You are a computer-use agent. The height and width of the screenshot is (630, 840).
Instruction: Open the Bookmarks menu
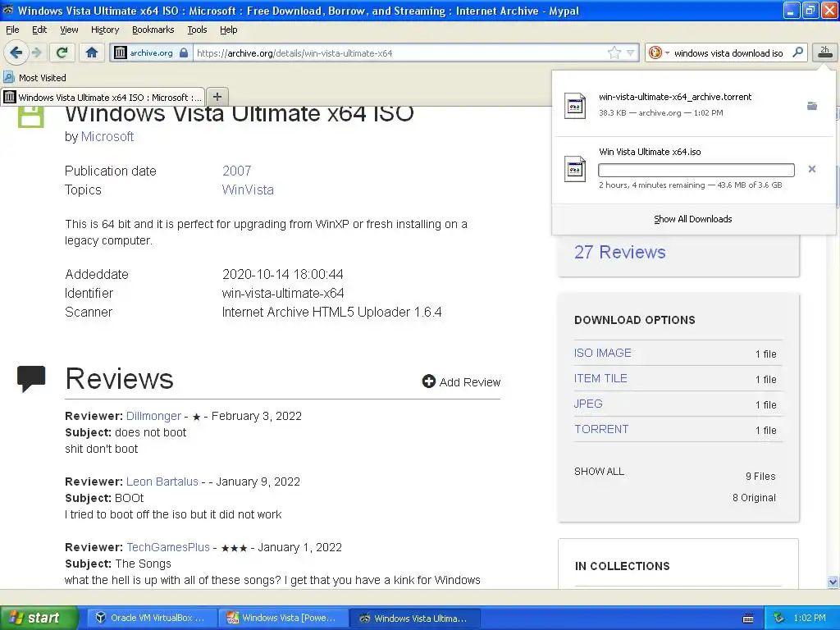pos(153,30)
